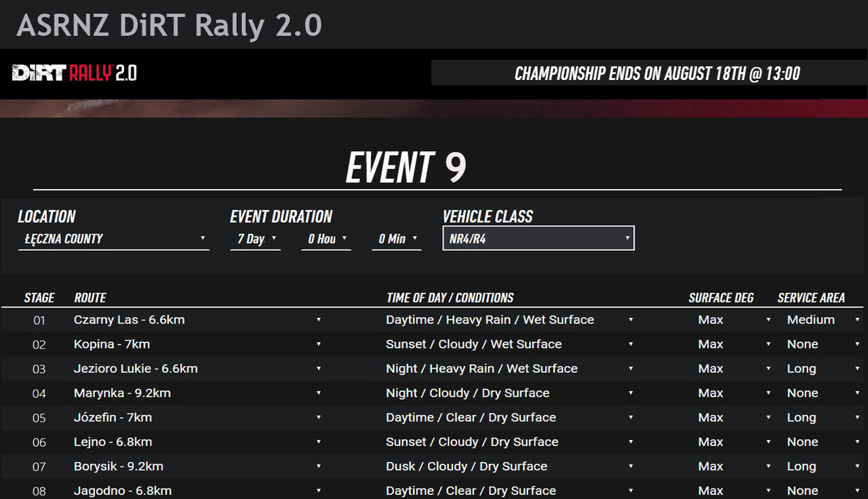The width and height of the screenshot is (868, 499).
Task: Open the event duration minutes dropdown
Action: (397, 239)
